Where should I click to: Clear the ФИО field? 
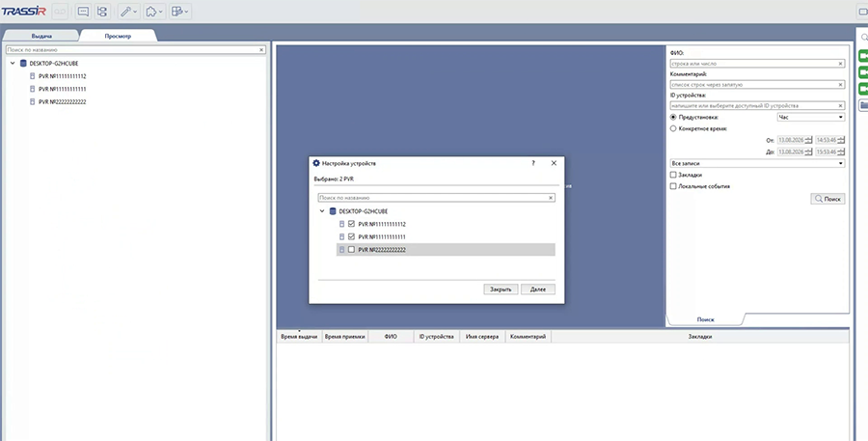click(x=840, y=64)
